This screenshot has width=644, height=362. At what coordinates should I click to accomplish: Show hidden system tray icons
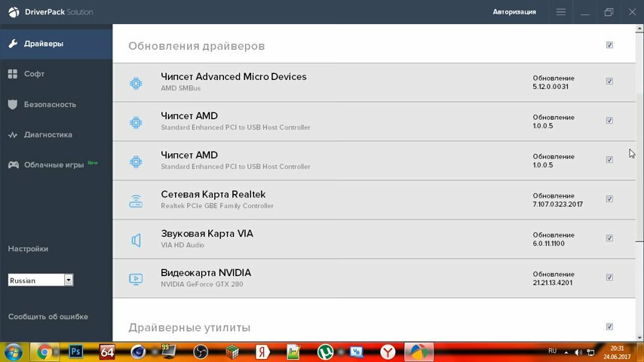point(566,352)
